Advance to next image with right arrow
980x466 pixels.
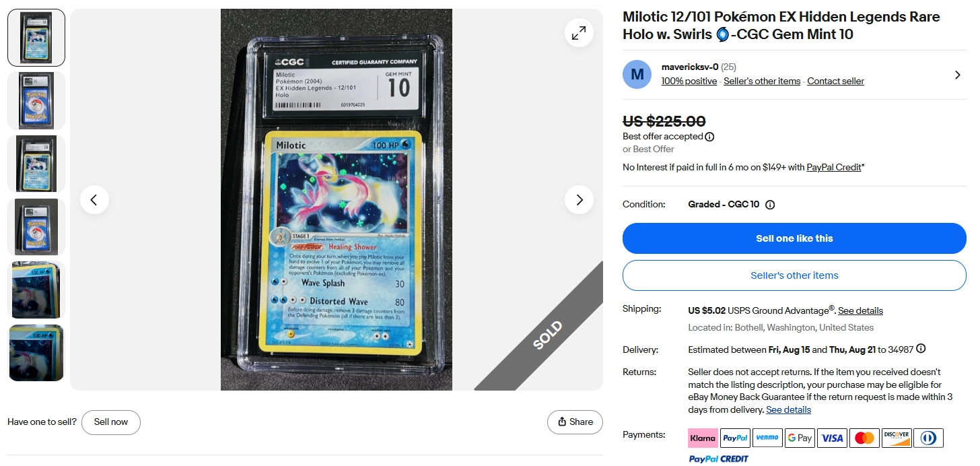coord(579,199)
